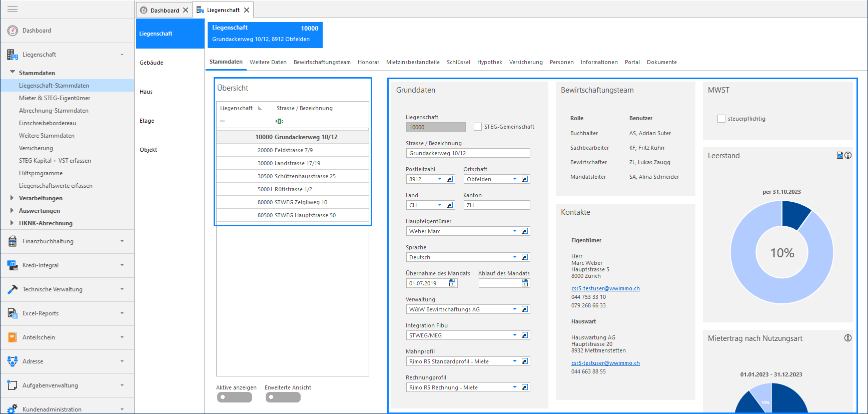Expand the Auswertungen tree node
Screen dimensions: 868x414
click(x=12, y=211)
